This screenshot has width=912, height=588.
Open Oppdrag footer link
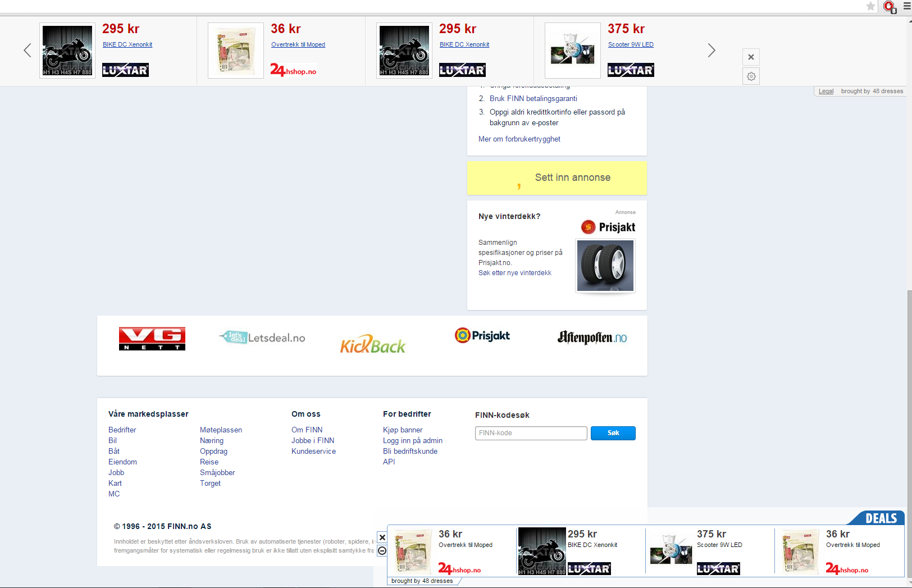pos(213,451)
